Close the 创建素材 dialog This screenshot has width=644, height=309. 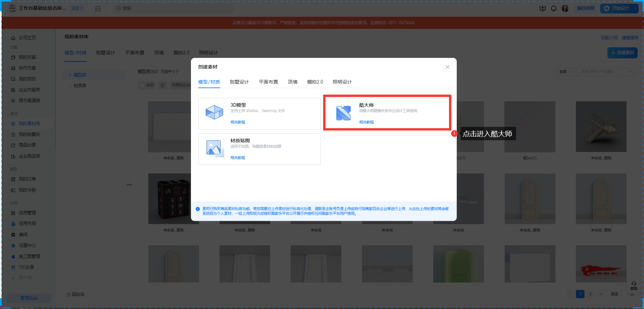[x=447, y=67]
